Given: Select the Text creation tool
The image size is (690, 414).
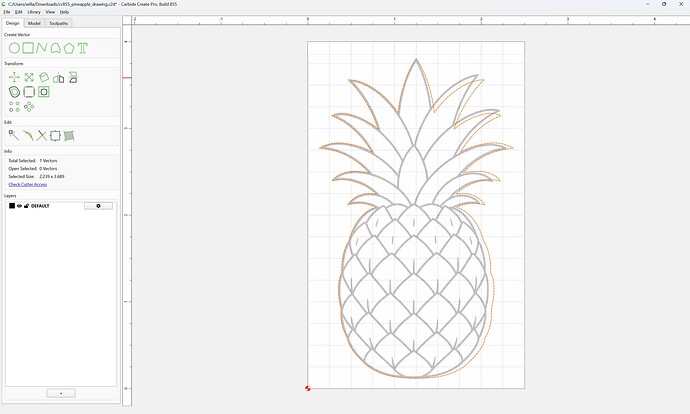Looking at the screenshot, I should [83, 48].
